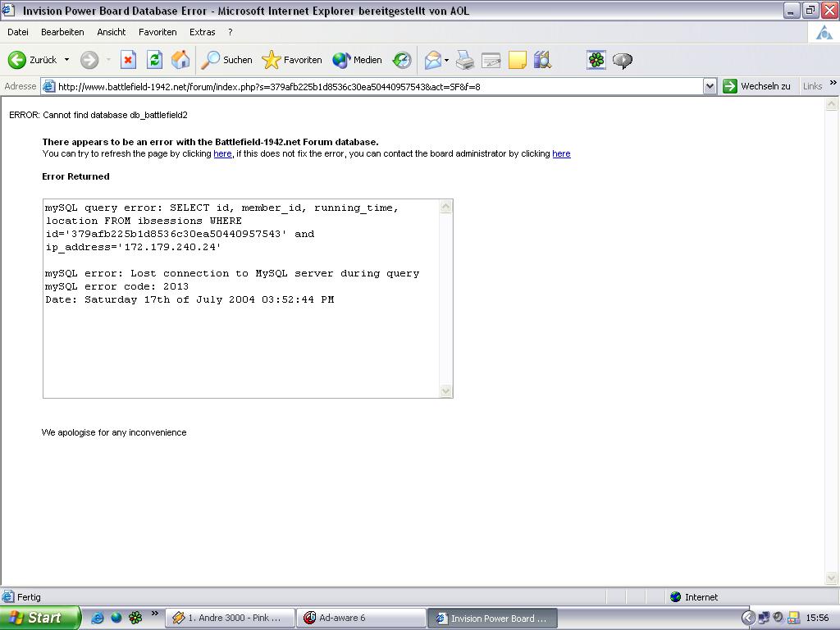Expand the Mail dropdown arrow

pos(447,60)
